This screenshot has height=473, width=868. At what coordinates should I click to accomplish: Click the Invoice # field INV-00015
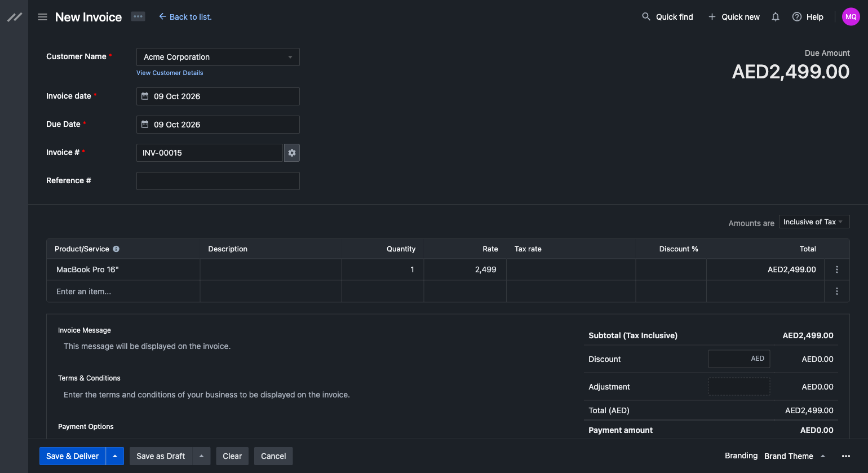coord(210,153)
